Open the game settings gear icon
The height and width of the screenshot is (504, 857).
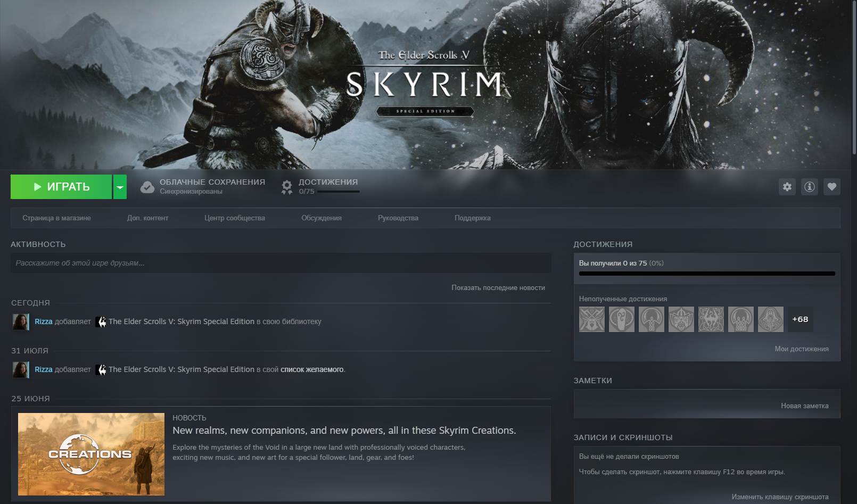[x=787, y=187]
